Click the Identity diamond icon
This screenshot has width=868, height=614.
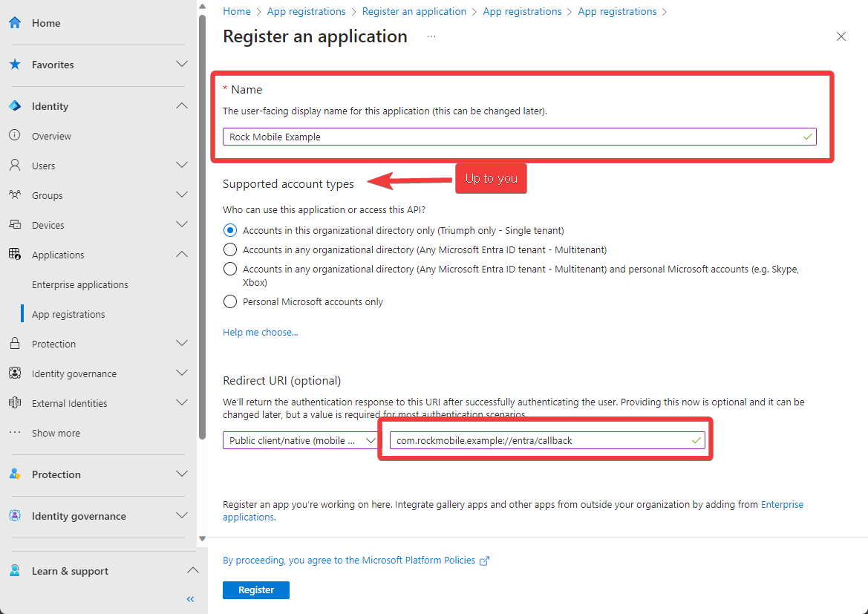click(x=15, y=105)
